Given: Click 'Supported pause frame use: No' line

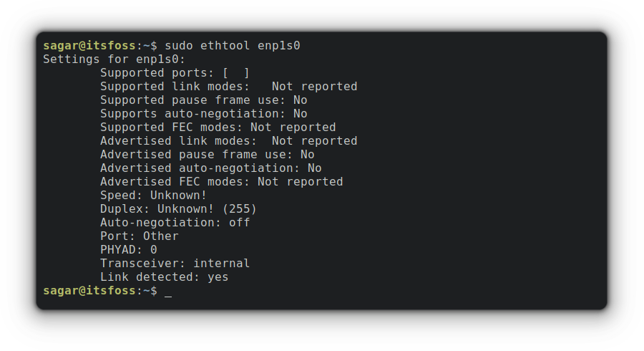Looking at the screenshot, I should coord(203,100).
